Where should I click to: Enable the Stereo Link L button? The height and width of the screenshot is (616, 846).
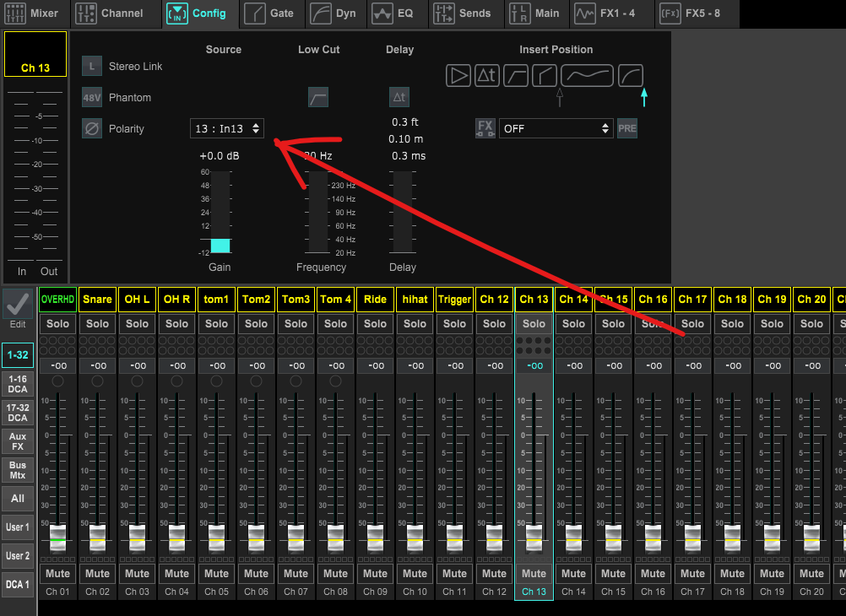92,67
